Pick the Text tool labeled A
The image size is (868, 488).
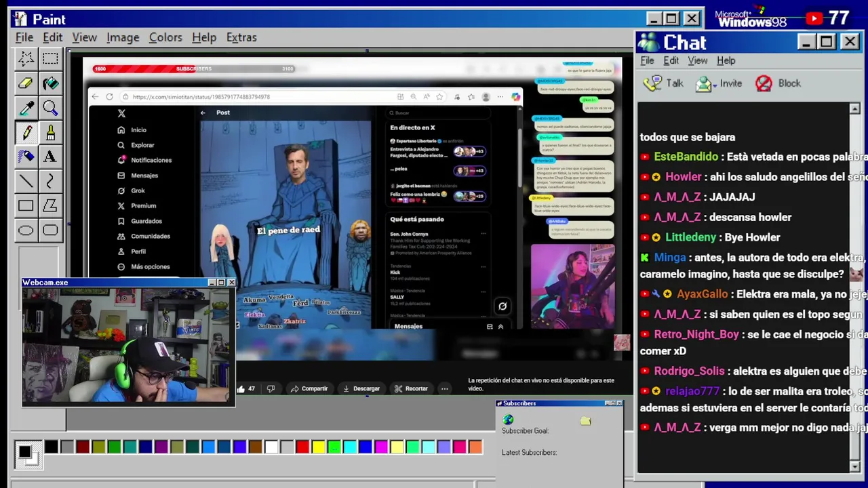pyautogui.click(x=50, y=157)
